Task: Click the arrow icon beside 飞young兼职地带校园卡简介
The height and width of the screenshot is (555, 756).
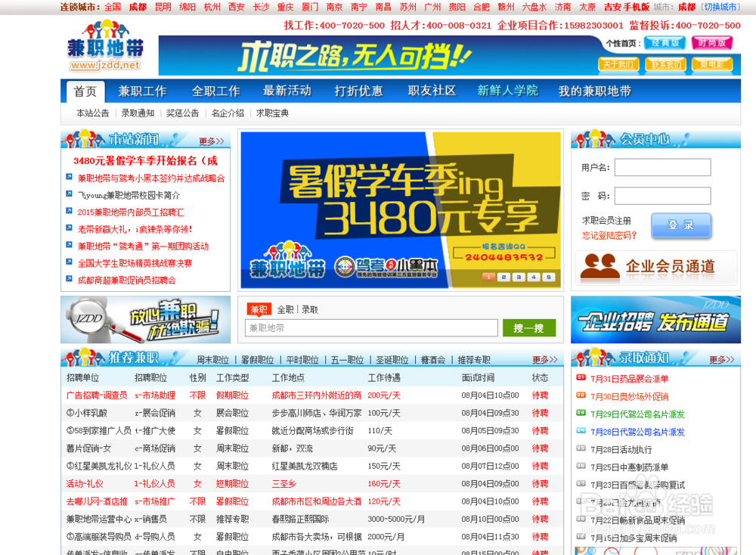Action: point(69,194)
